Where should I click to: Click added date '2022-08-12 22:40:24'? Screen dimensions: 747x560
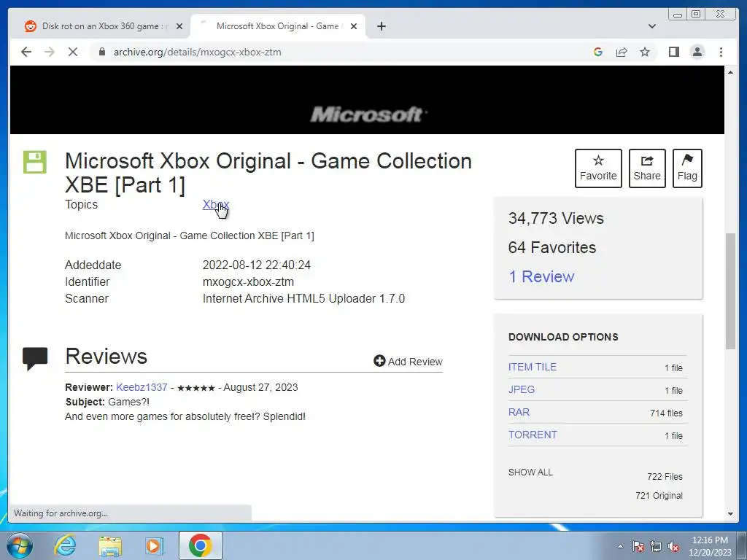[256, 265]
